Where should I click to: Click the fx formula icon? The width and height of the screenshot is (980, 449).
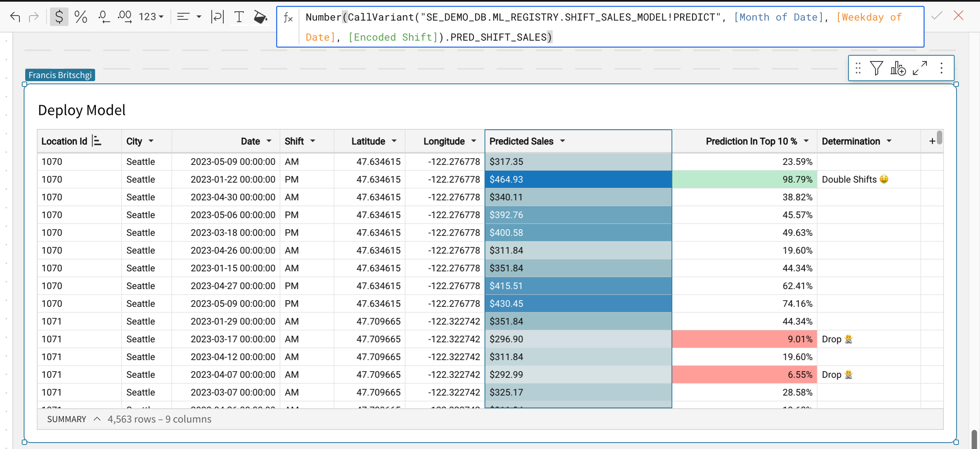tap(288, 18)
